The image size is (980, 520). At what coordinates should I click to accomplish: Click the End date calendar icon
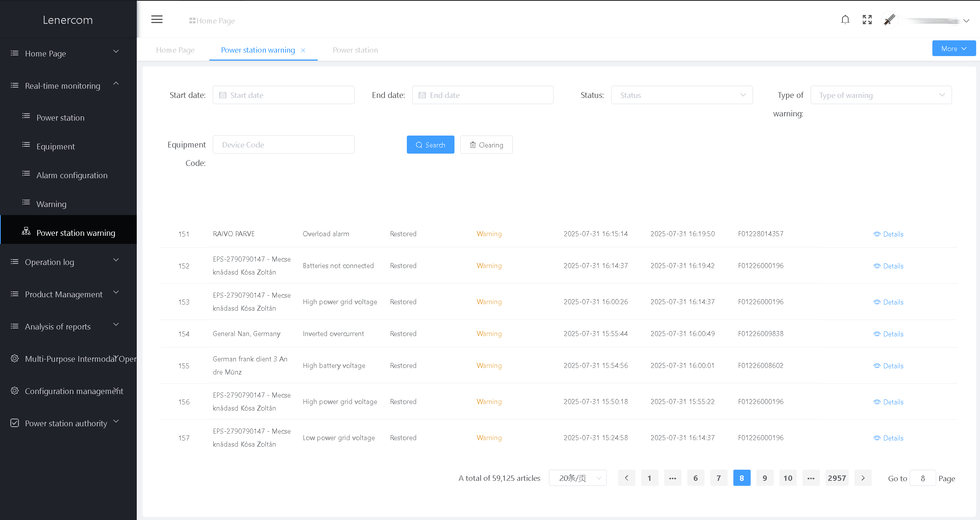pyautogui.click(x=422, y=95)
